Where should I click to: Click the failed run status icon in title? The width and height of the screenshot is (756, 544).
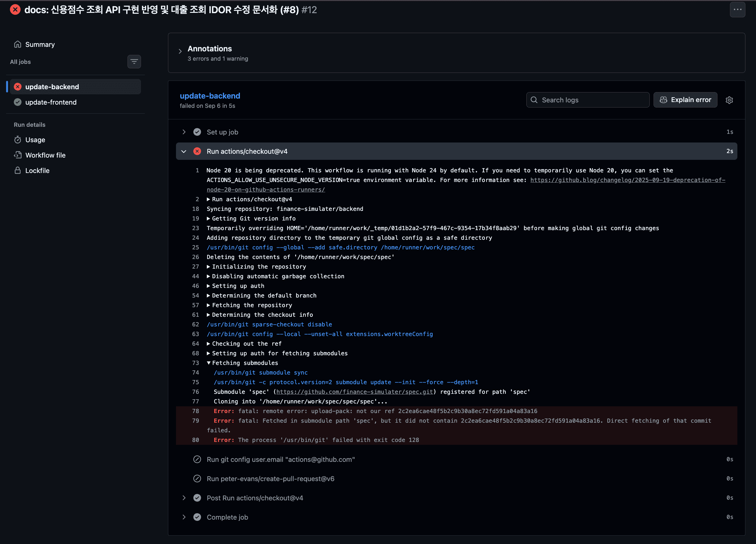coord(15,10)
